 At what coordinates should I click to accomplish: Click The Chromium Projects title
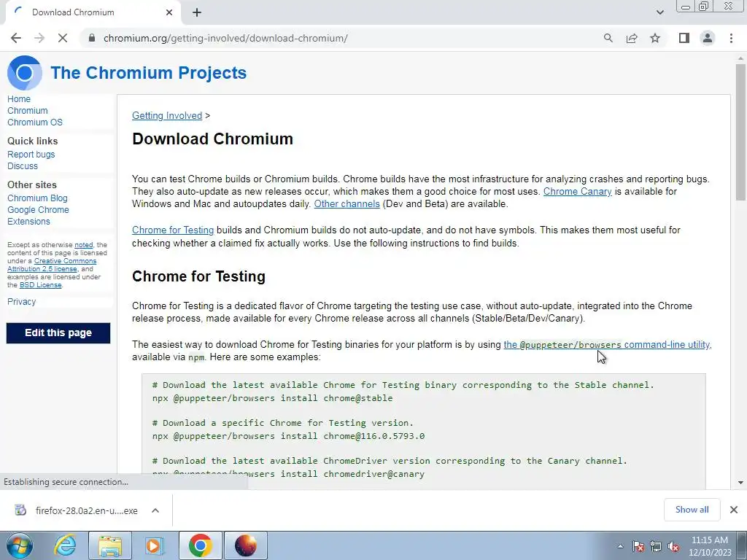pos(148,73)
